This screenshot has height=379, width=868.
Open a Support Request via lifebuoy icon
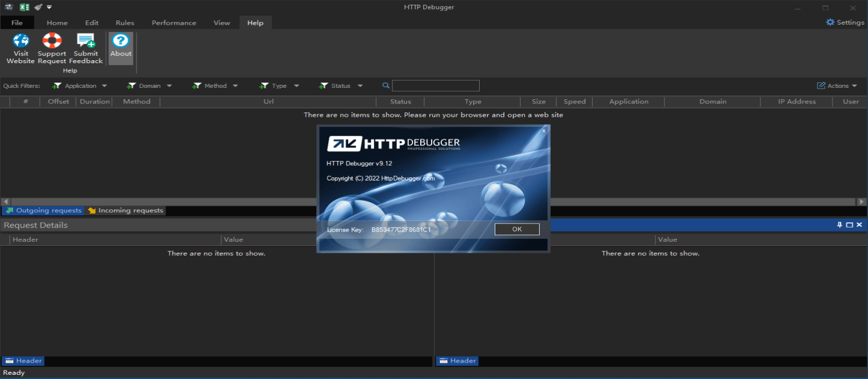click(52, 41)
